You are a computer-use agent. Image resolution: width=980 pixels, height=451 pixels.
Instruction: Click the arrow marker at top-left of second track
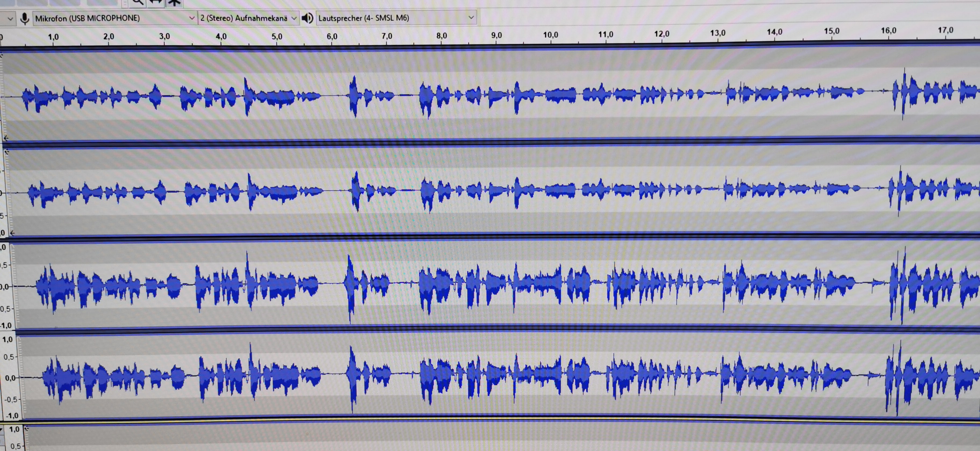(x=6, y=152)
